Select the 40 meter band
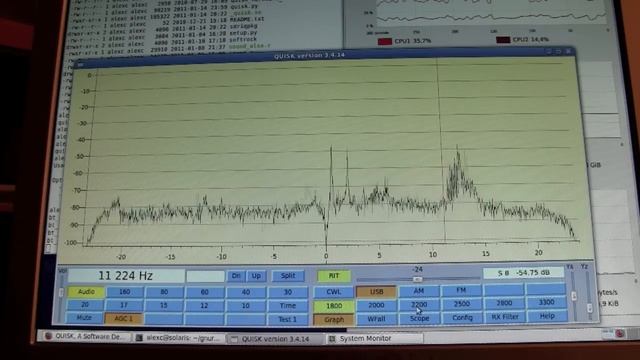This screenshot has width=640, height=360. pyautogui.click(x=246, y=292)
